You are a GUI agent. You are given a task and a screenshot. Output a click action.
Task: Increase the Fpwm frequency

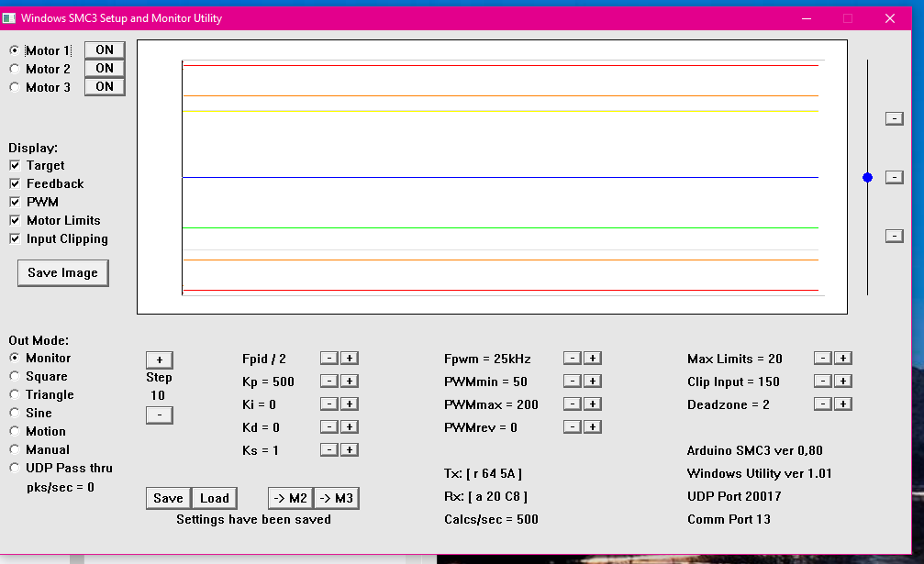click(x=593, y=359)
